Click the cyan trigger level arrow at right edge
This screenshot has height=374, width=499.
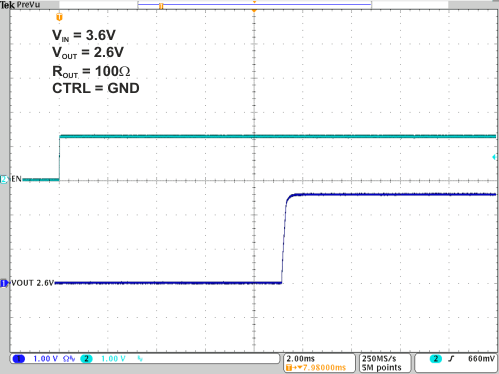click(494, 157)
